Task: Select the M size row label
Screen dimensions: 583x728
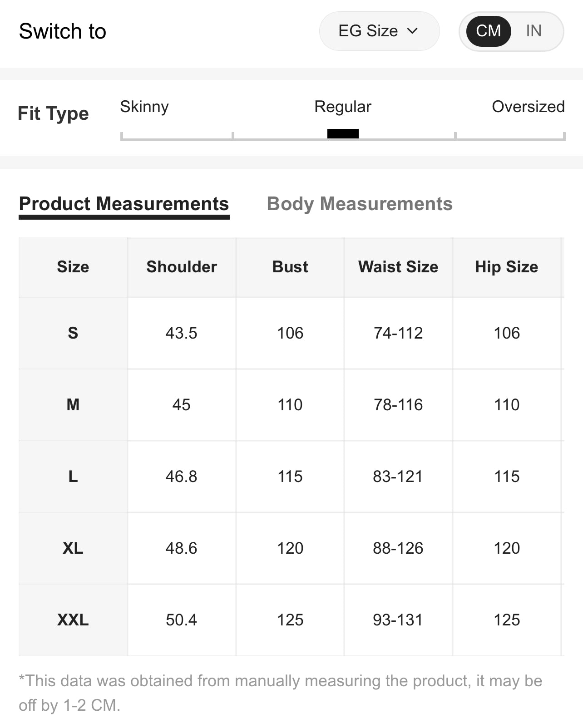Action: point(73,405)
